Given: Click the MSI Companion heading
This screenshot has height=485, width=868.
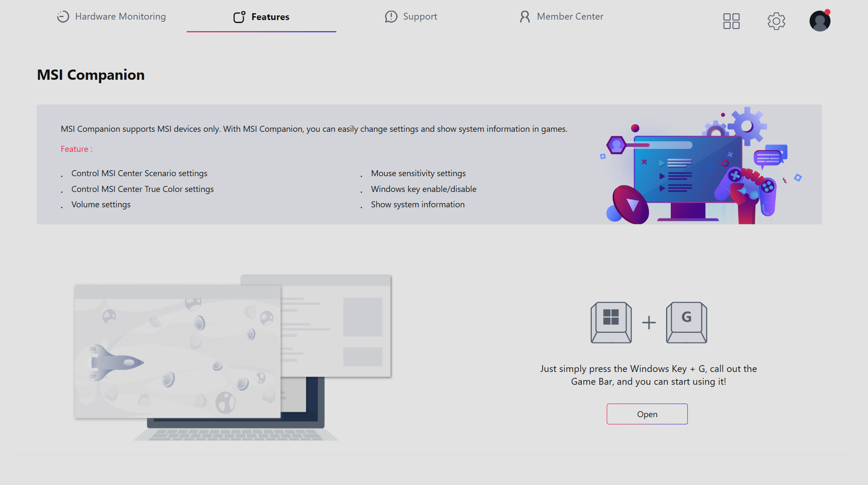Looking at the screenshot, I should 91,75.
